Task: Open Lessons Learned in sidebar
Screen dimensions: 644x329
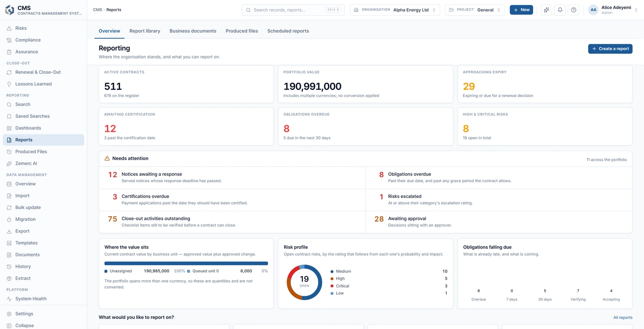Action: click(43, 84)
